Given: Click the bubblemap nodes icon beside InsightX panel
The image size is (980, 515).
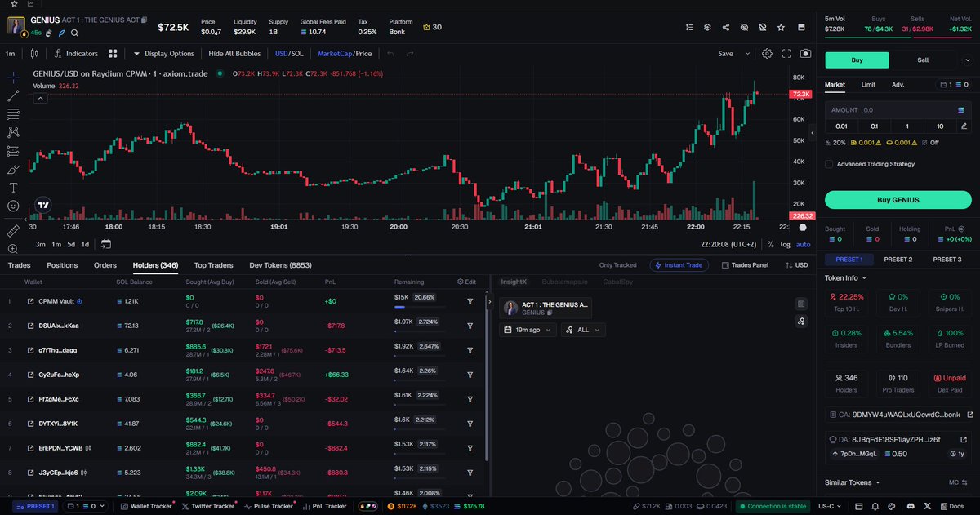Looking at the screenshot, I should pos(801,321).
